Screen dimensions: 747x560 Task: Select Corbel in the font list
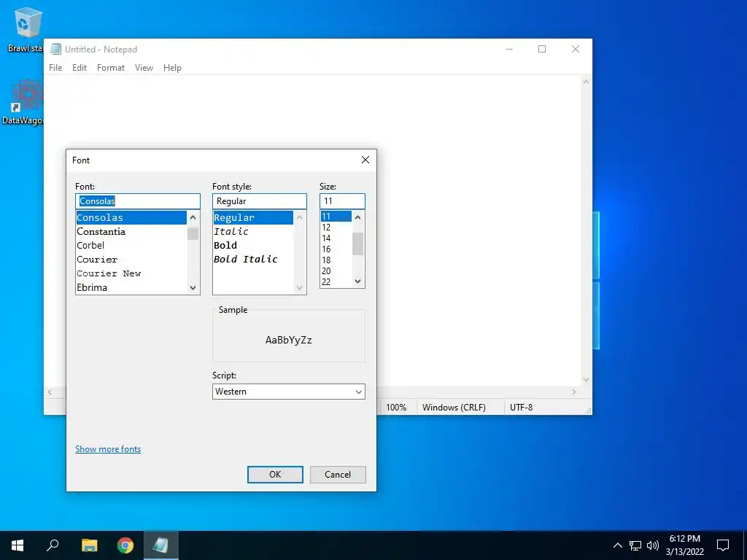[x=131, y=245]
